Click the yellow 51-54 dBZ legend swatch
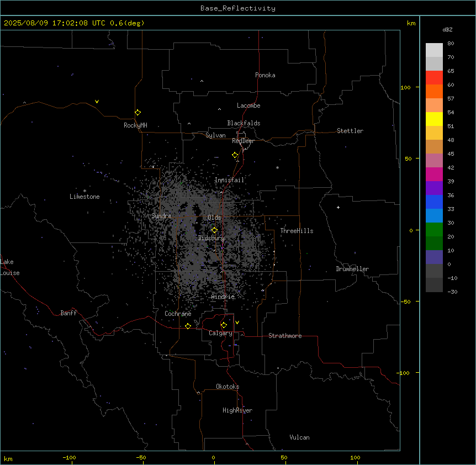 [x=434, y=119]
